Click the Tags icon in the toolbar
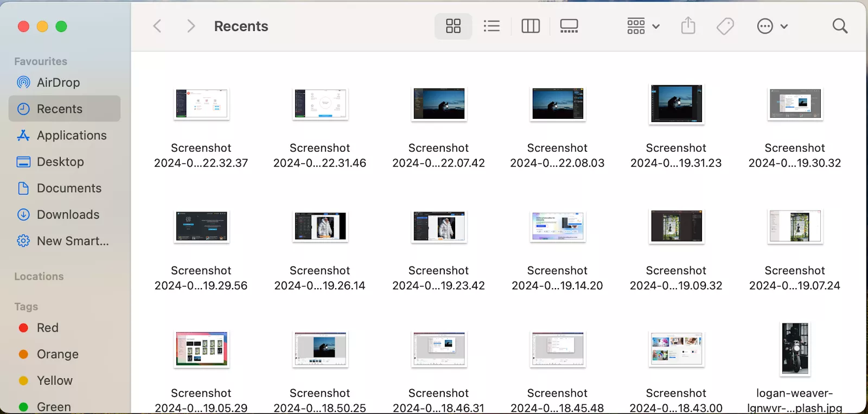This screenshot has width=868, height=414. pos(725,26)
